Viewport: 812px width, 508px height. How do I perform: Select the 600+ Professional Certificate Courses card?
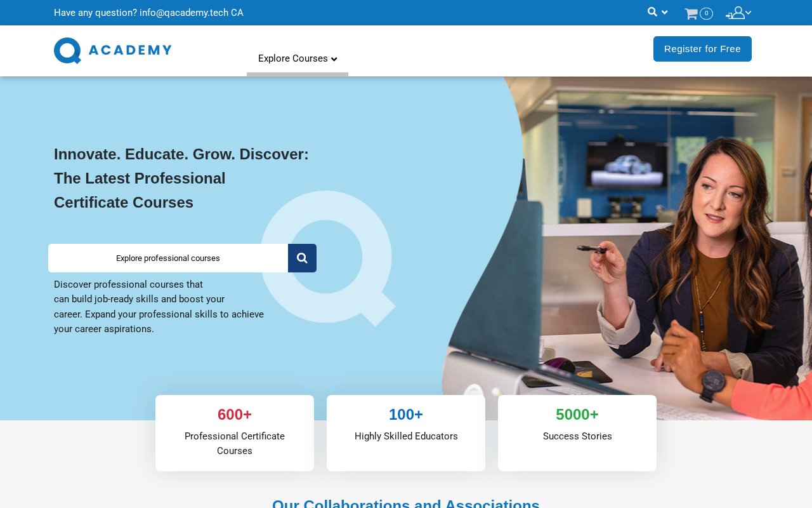235,433
